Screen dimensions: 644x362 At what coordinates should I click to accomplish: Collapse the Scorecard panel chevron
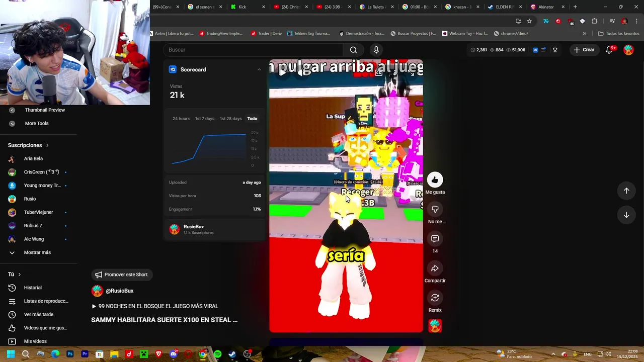(x=259, y=69)
